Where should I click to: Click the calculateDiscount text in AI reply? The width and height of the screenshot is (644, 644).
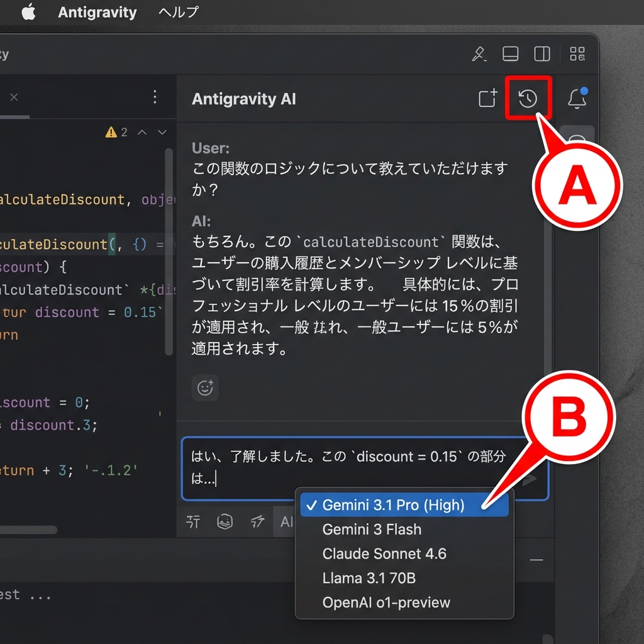click(370, 242)
